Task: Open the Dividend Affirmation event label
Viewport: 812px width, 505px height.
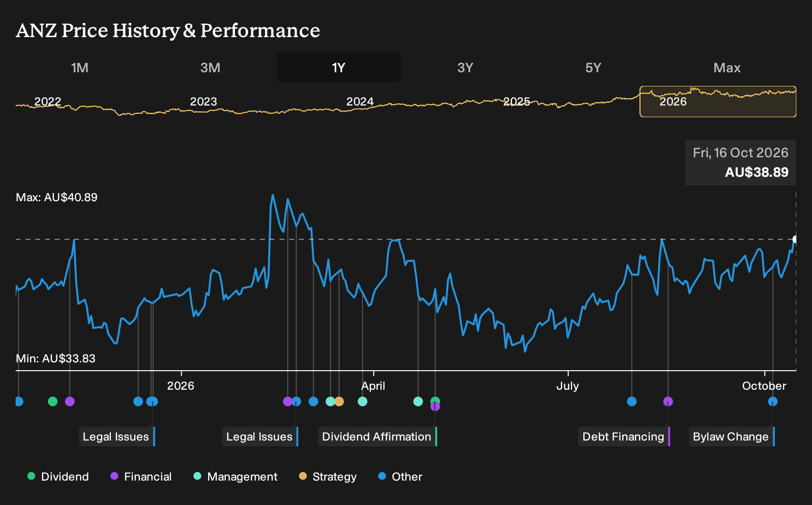Action: (378, 437)
